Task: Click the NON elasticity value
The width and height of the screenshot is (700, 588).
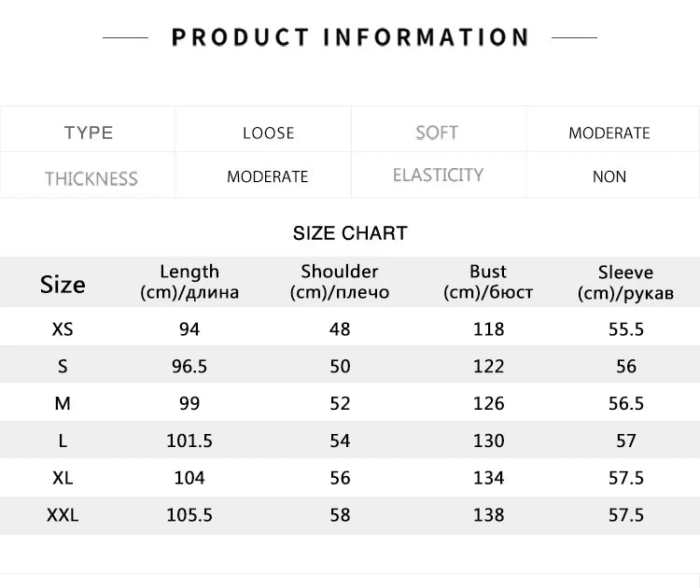Action: (609, 176)
